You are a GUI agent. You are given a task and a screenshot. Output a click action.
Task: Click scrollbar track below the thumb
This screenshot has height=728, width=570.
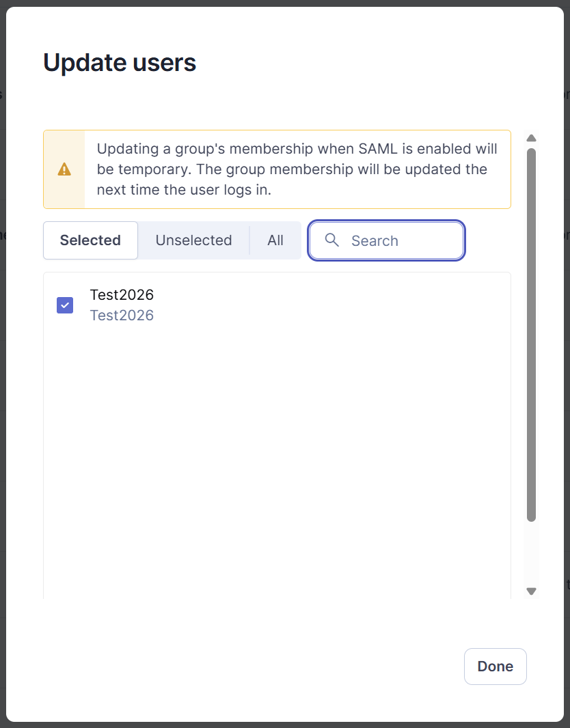(532, 553)
